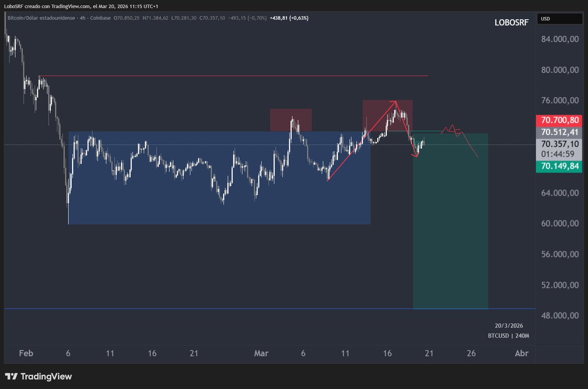Viewport: 588px width, 389px height.
Task: Click the LOBOSRF label on the chart
Action: (511, 23)
